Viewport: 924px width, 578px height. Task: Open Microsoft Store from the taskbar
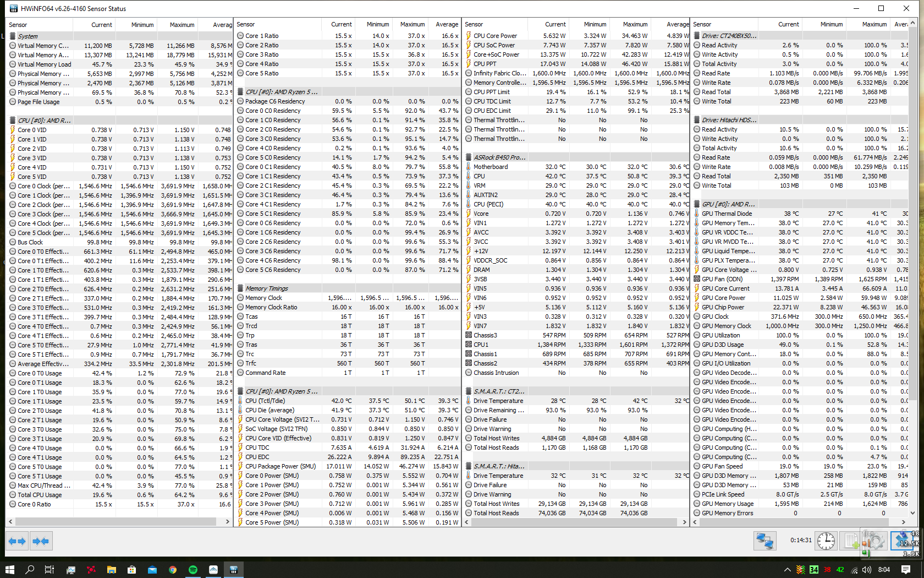(x=131, y=570)
